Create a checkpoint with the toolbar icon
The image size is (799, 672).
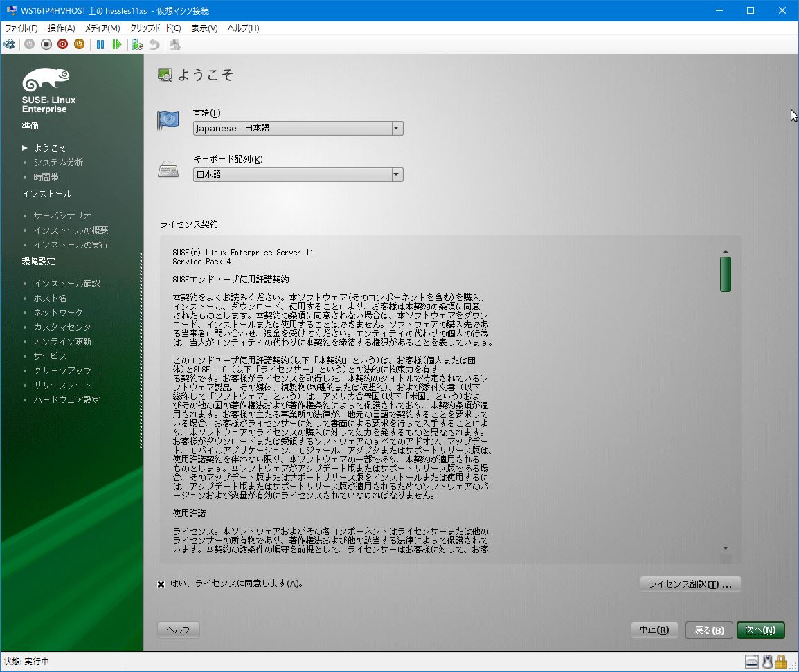[x=138, y=45]
